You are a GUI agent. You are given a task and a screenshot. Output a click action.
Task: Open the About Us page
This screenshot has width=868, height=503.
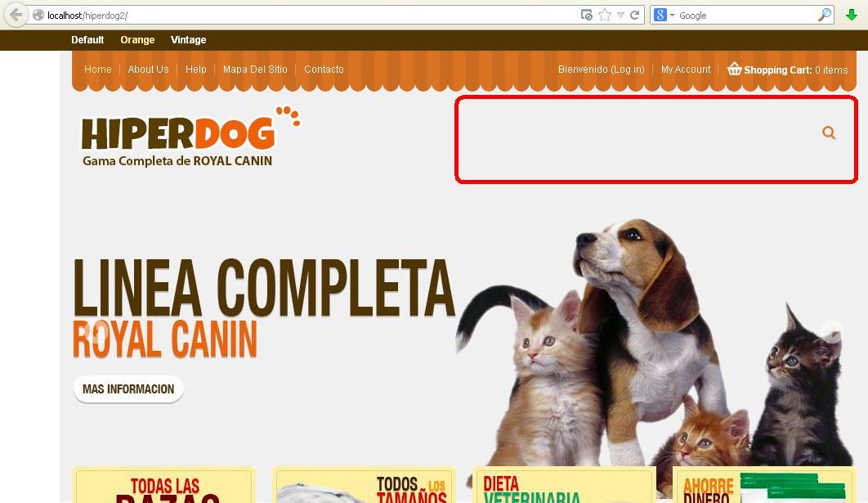[x=148, y=70]
